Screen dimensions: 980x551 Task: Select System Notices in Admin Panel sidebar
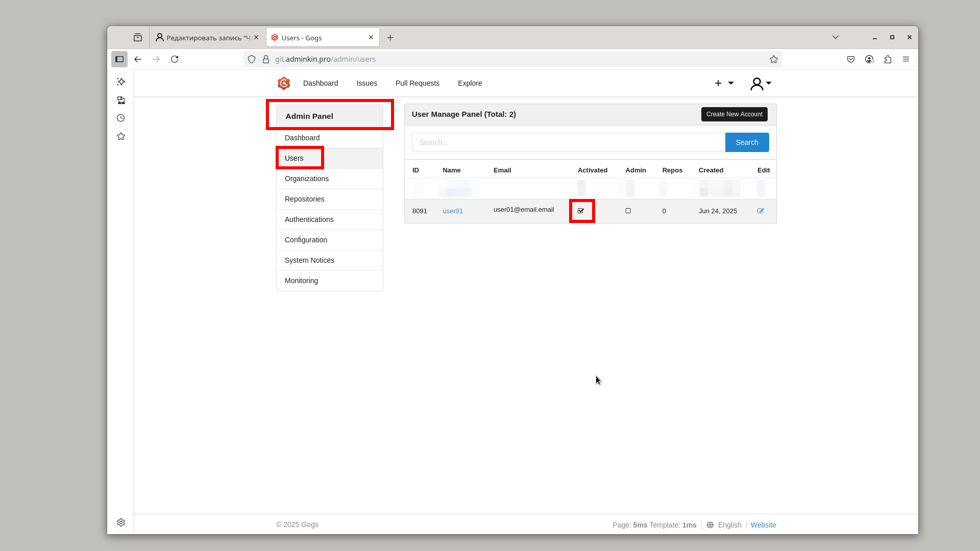pyautogui.click(x=330, y=260)
